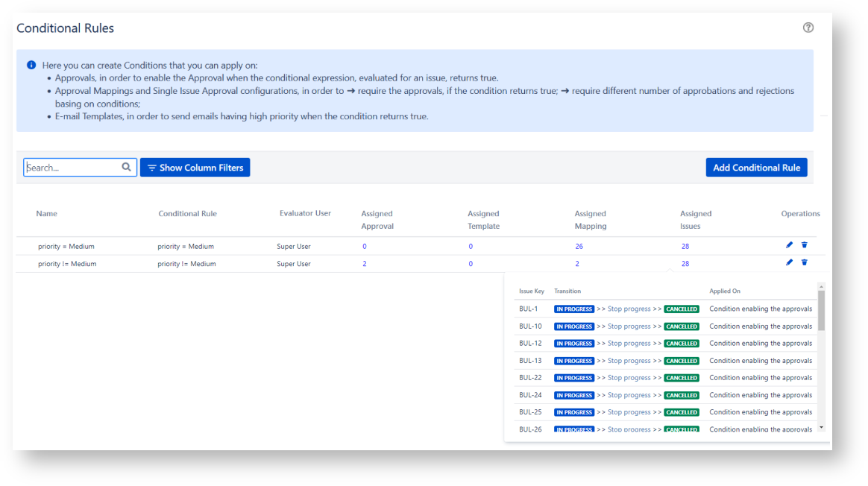Image resolution: width=868 pixels, height=486 pixels.
Task: Click Add Conditional Rule button
Action: pyautogui.click(x=756, y=168)
